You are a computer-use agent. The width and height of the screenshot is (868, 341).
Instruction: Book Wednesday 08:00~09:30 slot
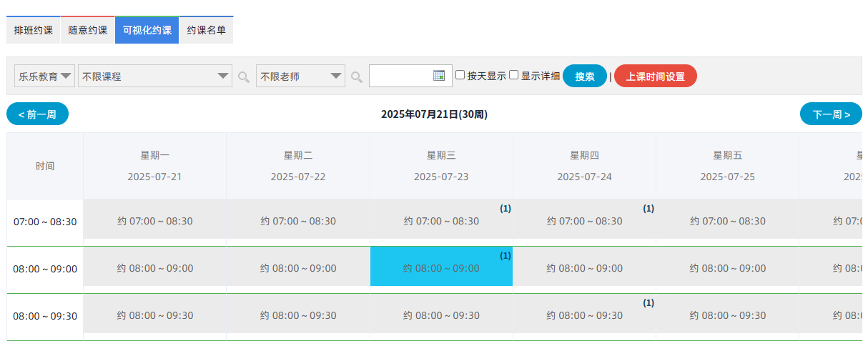click(441, 314)
